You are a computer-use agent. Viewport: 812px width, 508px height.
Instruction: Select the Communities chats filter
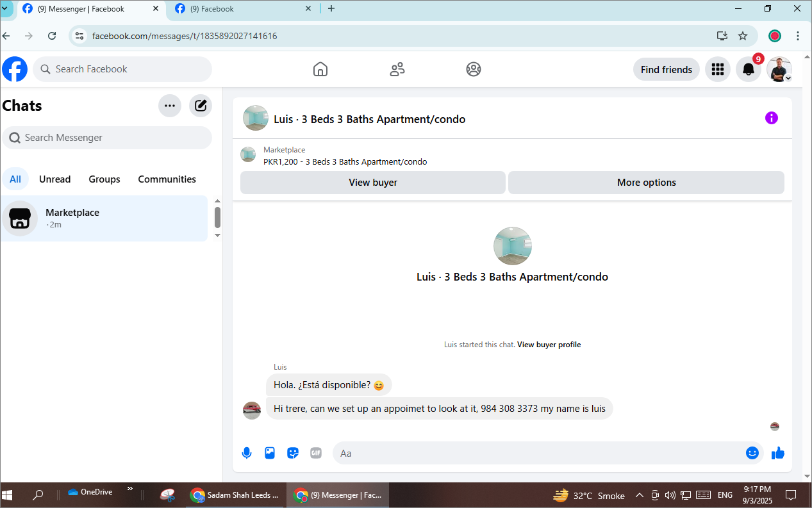click(x=167, y=179)
